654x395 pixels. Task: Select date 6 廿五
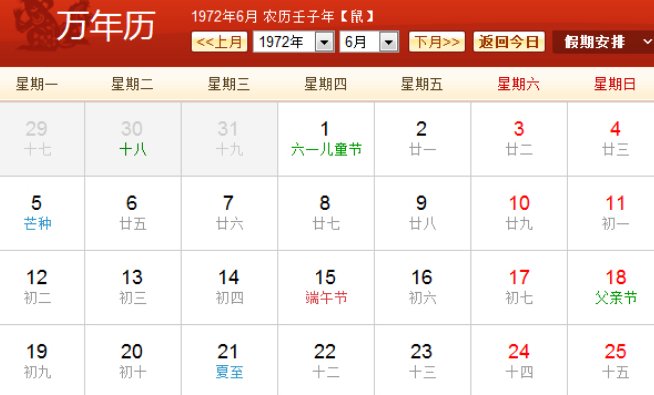(x=133, y=213)
